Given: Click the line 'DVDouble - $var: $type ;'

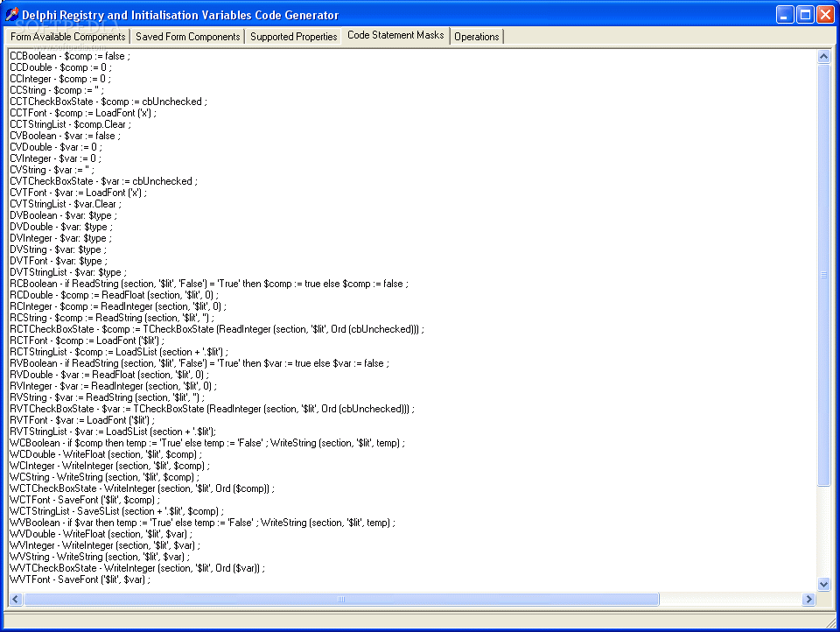Looking at the screenshot, I should point(61,227).
